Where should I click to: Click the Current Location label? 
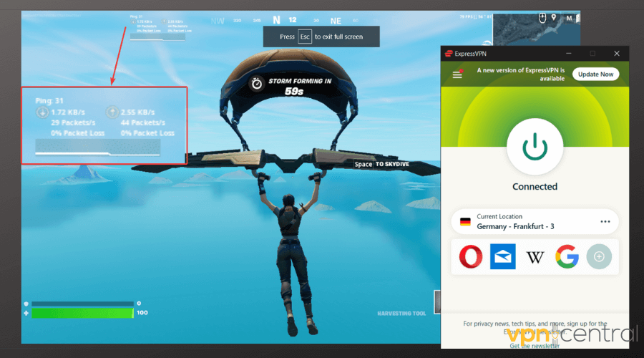[x=499, y=217]
